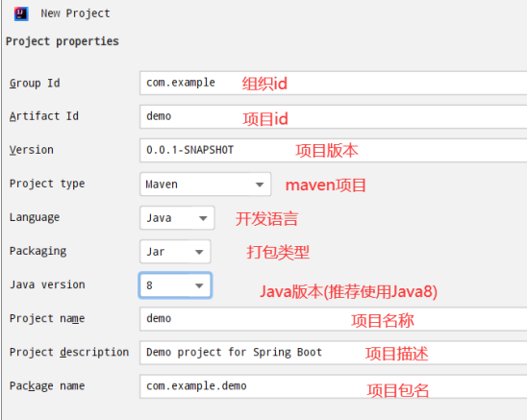
Task: Click the 'New Project' window title
Action: coord(75,13)
